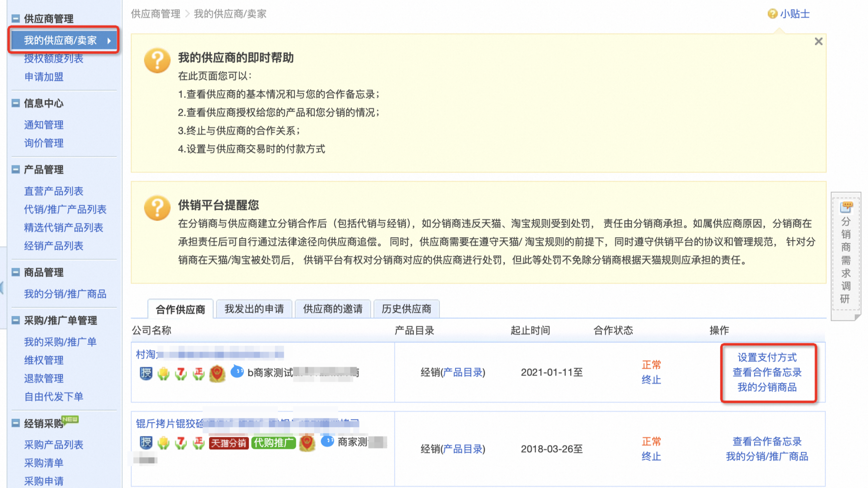The height and width of the screenshot is (488, 868).
Task: Open 精选代销产品列表 in sidebar
Action: [x=64, y=227]
